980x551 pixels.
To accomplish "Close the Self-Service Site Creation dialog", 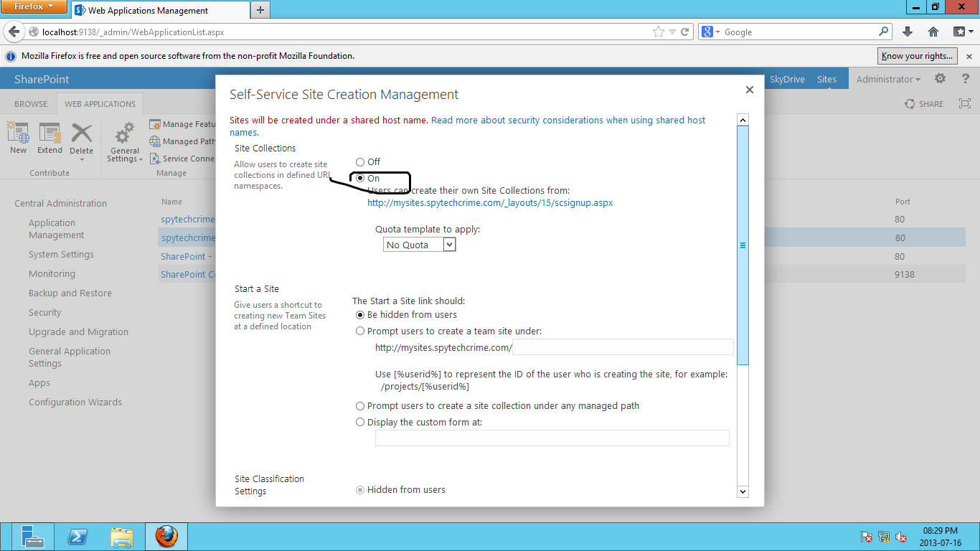I will pos(750,90).
